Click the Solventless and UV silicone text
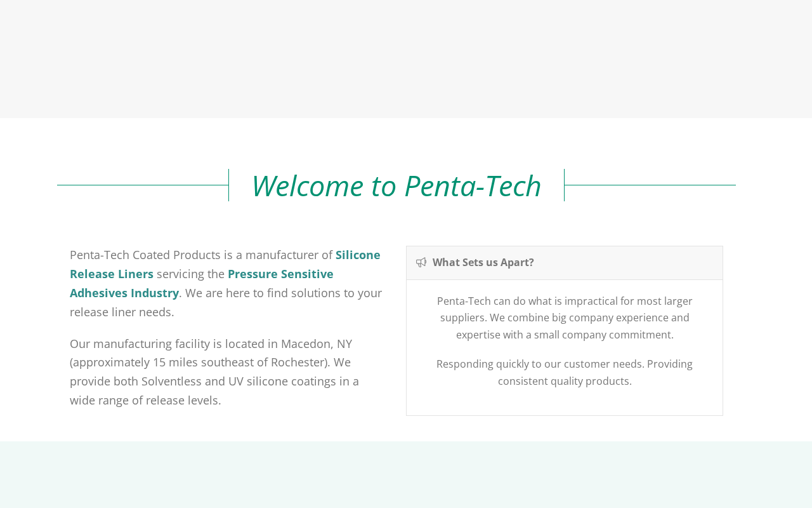This screenshot has width=812, height=508. [x=214, y=381]
